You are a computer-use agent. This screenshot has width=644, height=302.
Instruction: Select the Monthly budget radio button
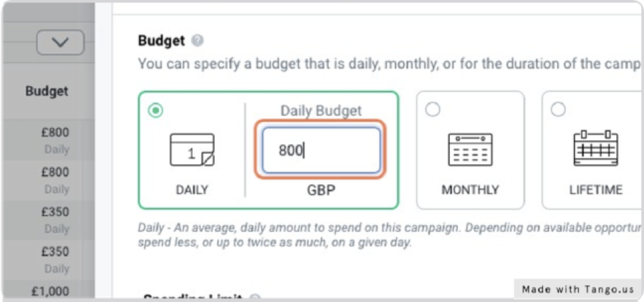(433, 109)
